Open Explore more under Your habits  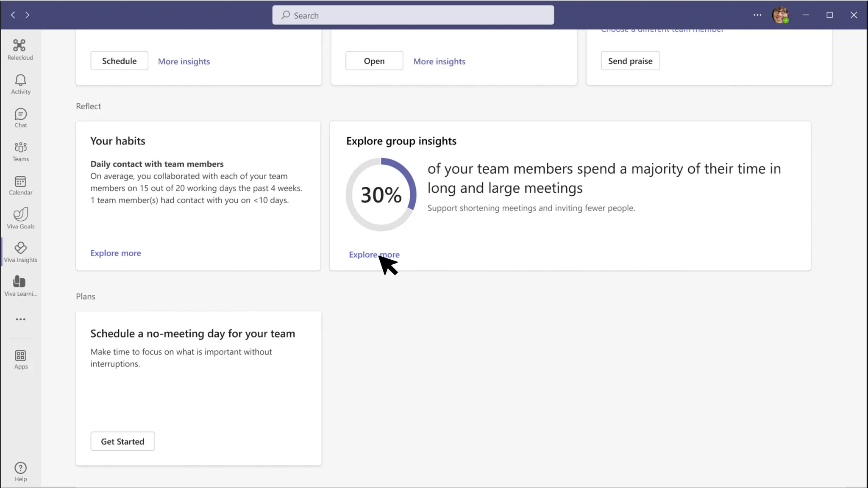115,253
